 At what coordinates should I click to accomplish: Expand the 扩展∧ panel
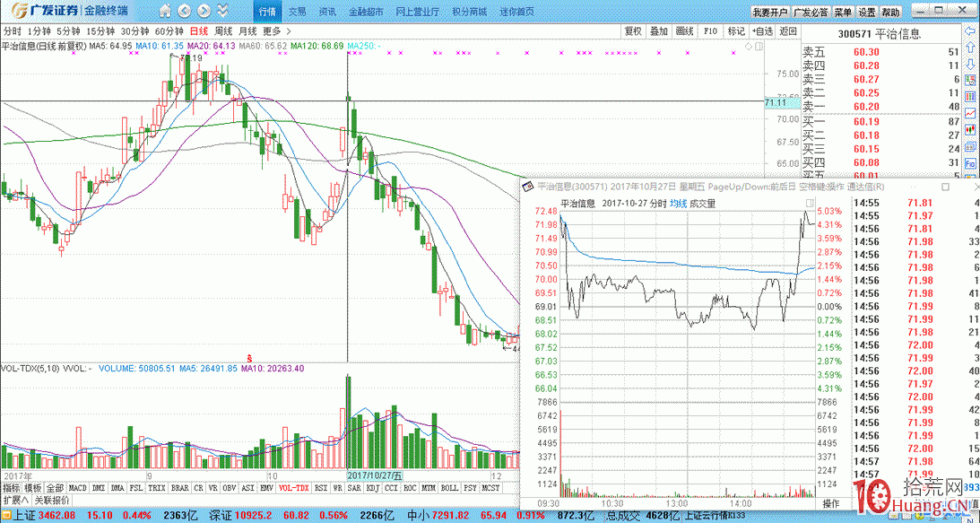(x=15, y=500)
